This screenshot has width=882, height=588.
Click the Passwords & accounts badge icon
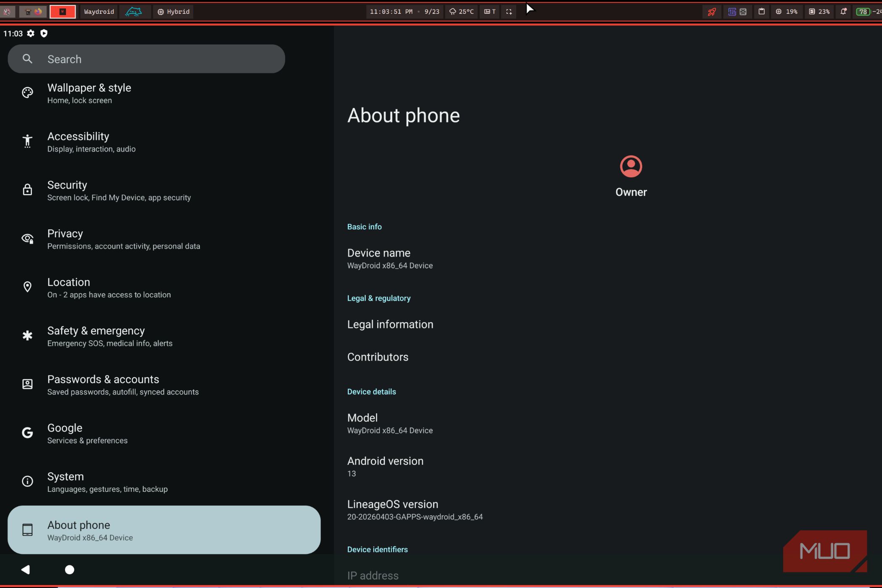(x=27, y=384)
